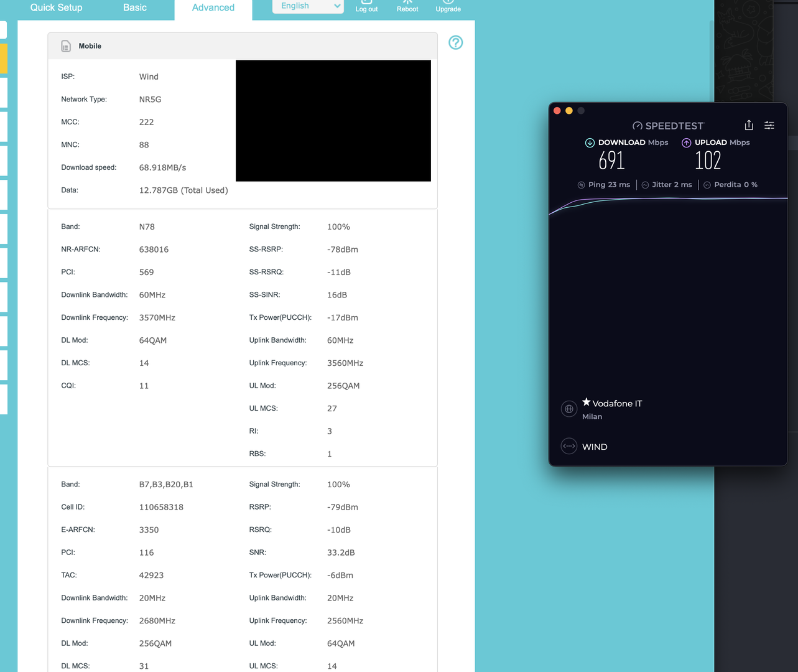Click the Data value 12.787GB (Total Used)

pos(183,190)
